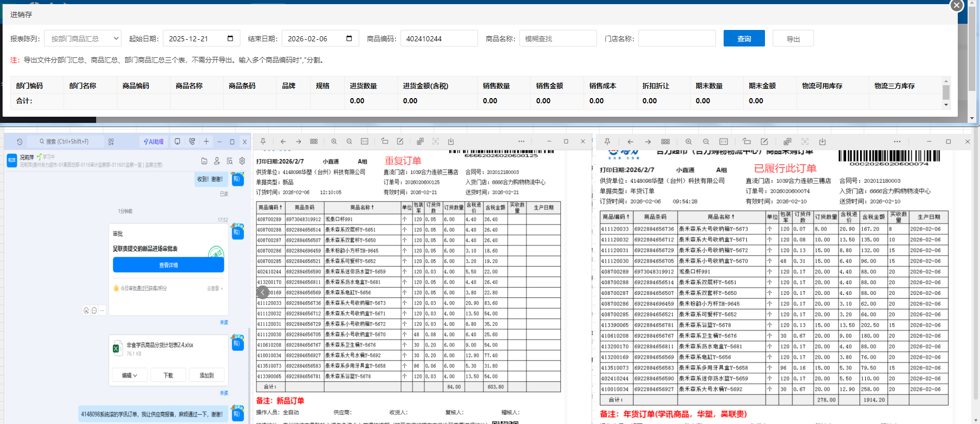The image size is (980, 424).
Task: Expand the 报表陈列 dropdown
Action: click(x=83, y=39)
